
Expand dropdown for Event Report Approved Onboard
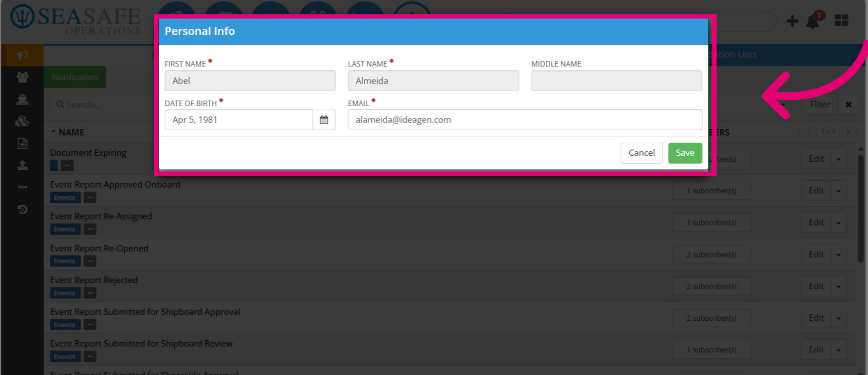click(839, 191)
